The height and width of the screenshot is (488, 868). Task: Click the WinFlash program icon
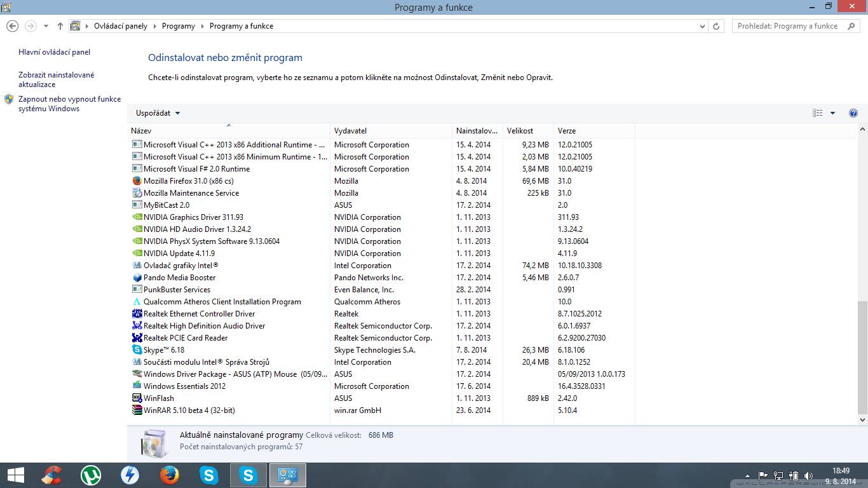[x=137, y=398]
